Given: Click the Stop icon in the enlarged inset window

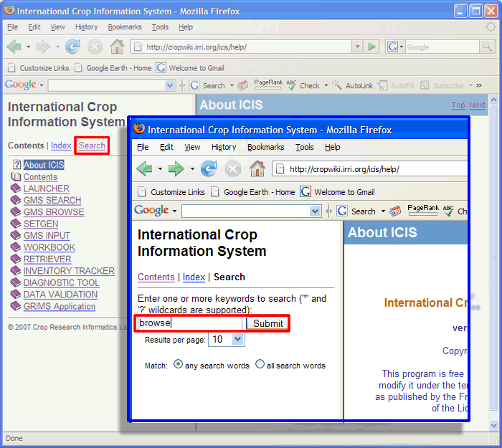Looking at the screenshot, I should [233, 169].
